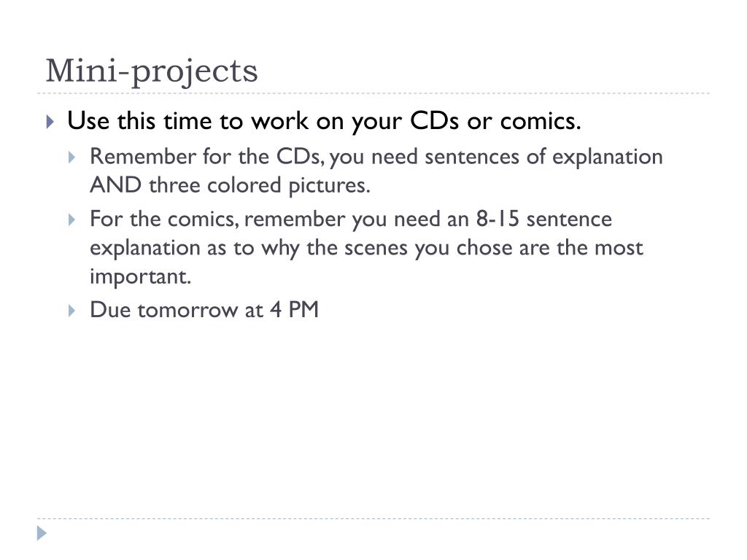
Task: Click the phrase "sentences of explanation"
Action: [x=543, y=157]
